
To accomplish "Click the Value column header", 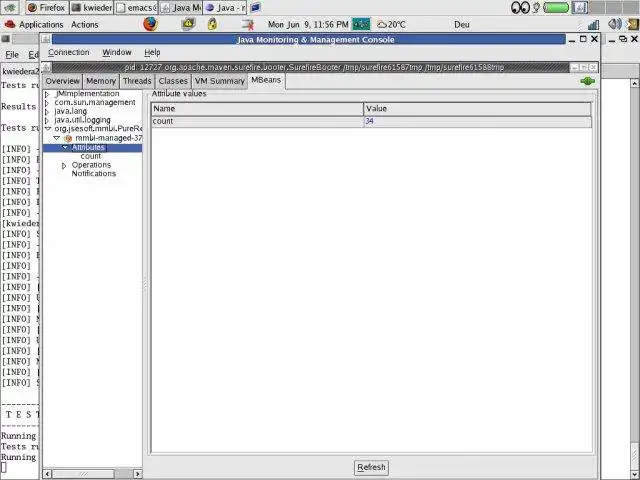I will tap(477, 109).
